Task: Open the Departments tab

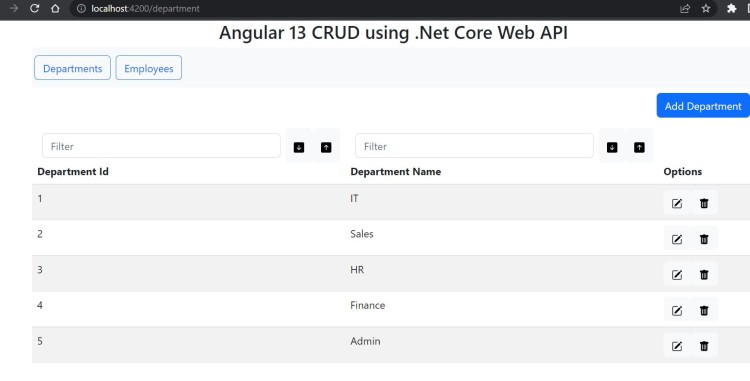Action: 72,68
